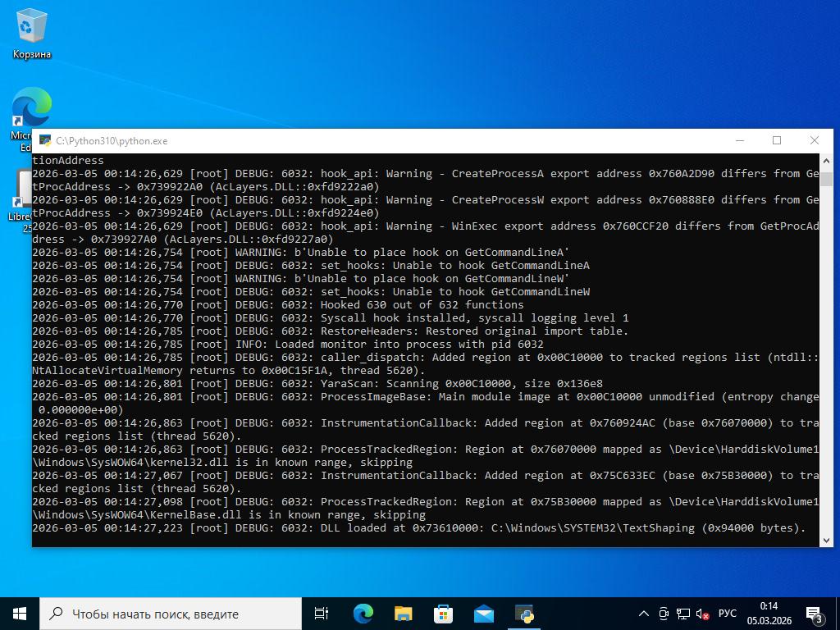The height and width of the screenshot is (630, 840).
Task: Open the РУС input language switcher
Action: 727,614
